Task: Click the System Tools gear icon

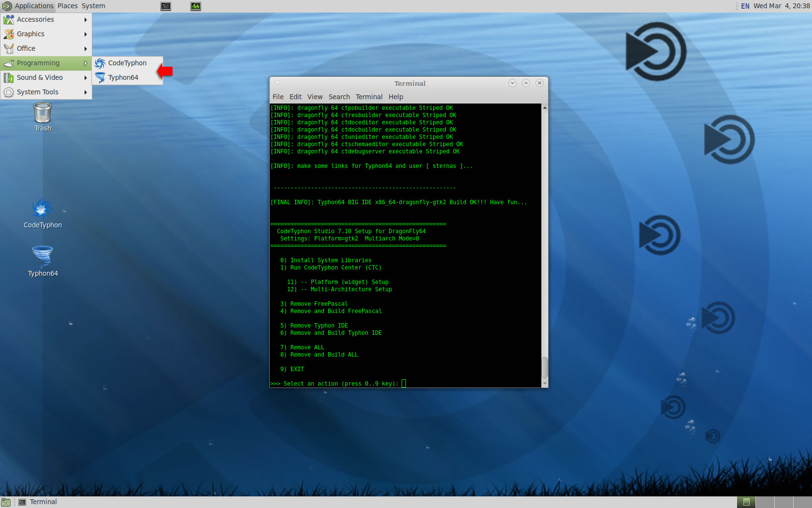Action: (9, 92)
